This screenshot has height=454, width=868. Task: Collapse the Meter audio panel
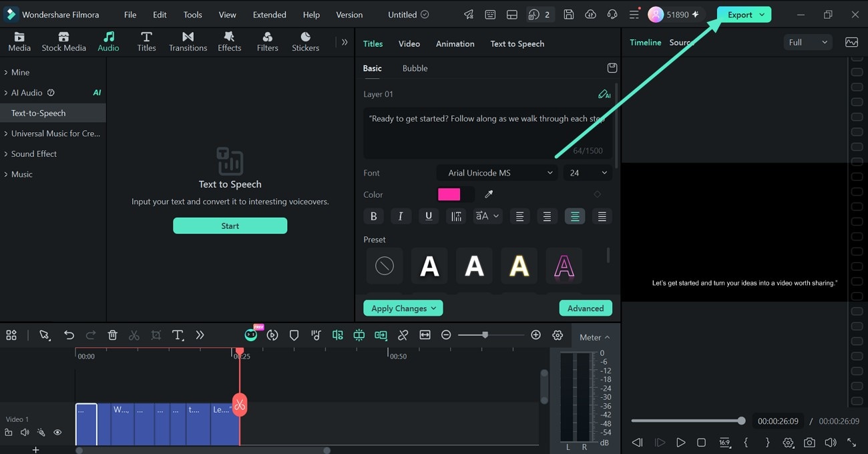594,337
